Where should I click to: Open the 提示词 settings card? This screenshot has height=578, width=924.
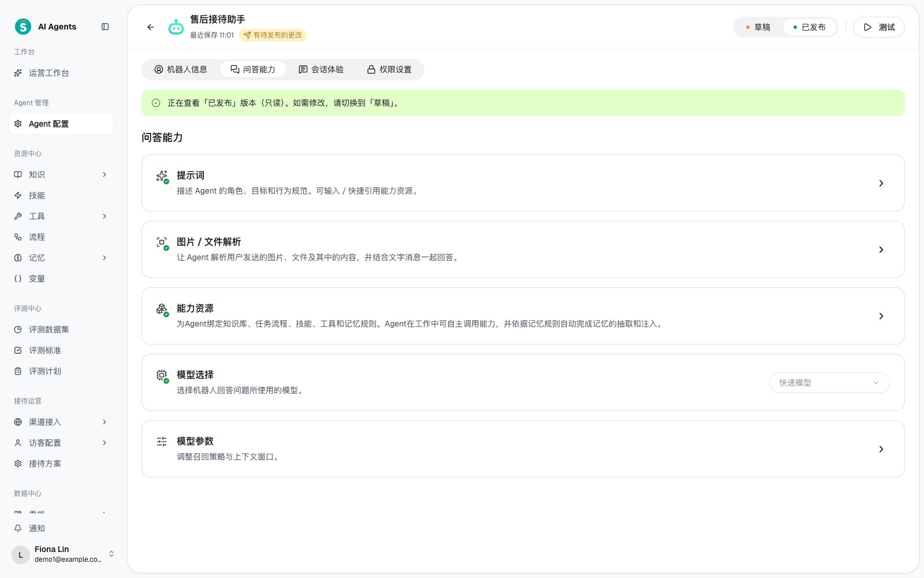tap(523, 183)
